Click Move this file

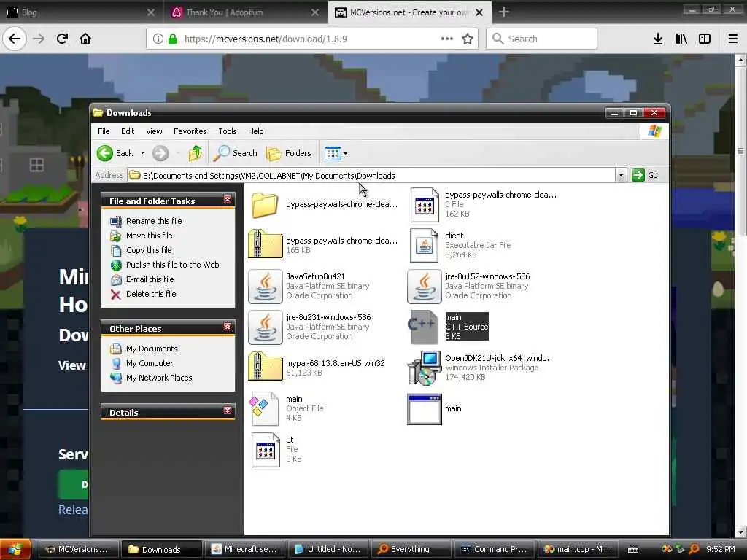[149, 236]
